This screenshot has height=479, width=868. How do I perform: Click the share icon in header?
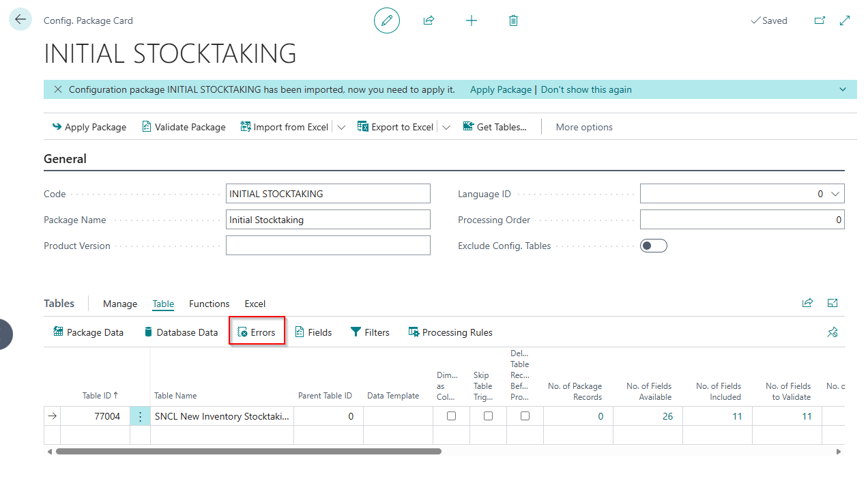(x=429, y=20)
